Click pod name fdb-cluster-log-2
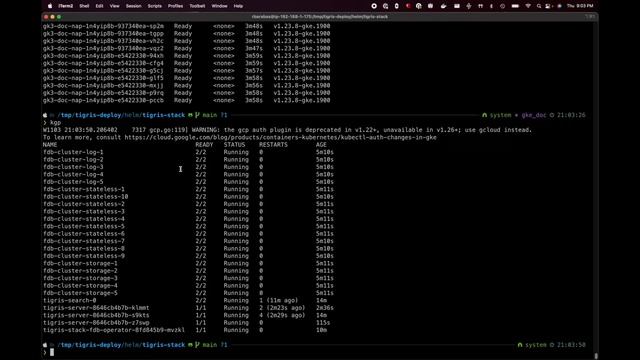The width and height of the screenshot is (640, 360). 73,160
